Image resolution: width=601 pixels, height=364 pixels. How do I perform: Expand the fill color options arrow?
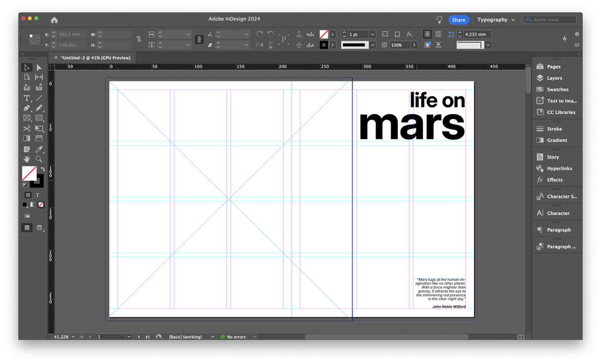pos(333,34)
